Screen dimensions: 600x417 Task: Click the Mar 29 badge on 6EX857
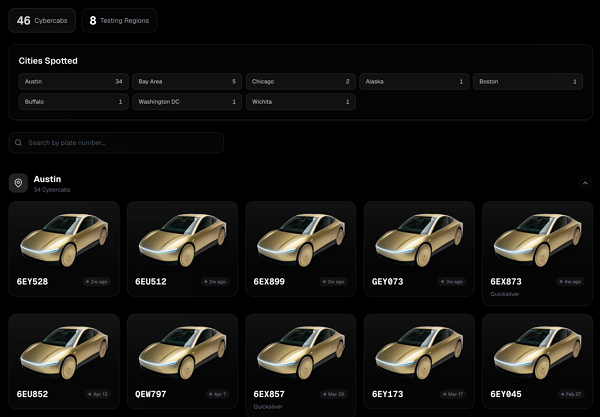[334, 394]
